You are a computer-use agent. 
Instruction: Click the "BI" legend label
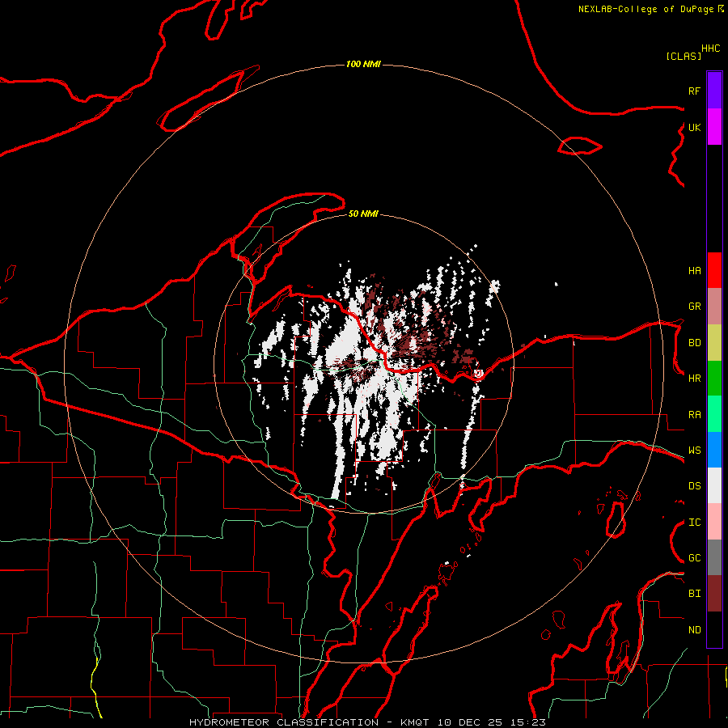click(695, 594)
